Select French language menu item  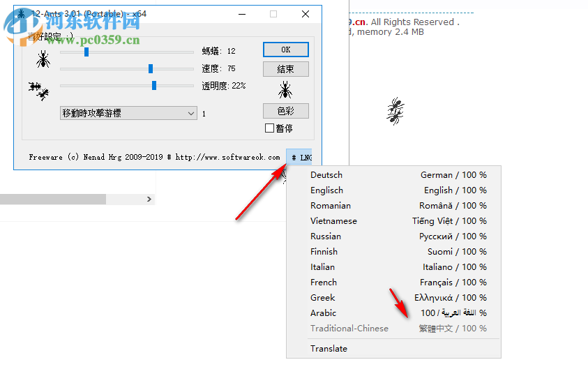click(x=394, y=283)
